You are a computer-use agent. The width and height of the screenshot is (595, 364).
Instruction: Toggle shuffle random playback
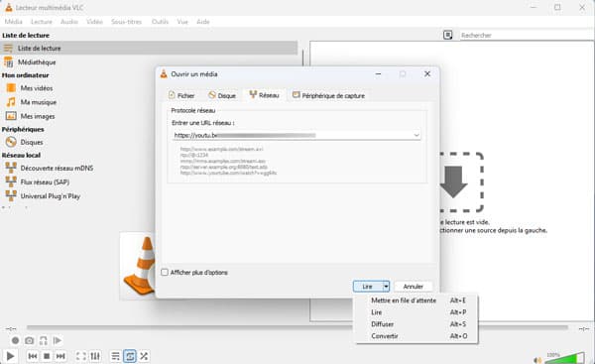coord(144,356)
